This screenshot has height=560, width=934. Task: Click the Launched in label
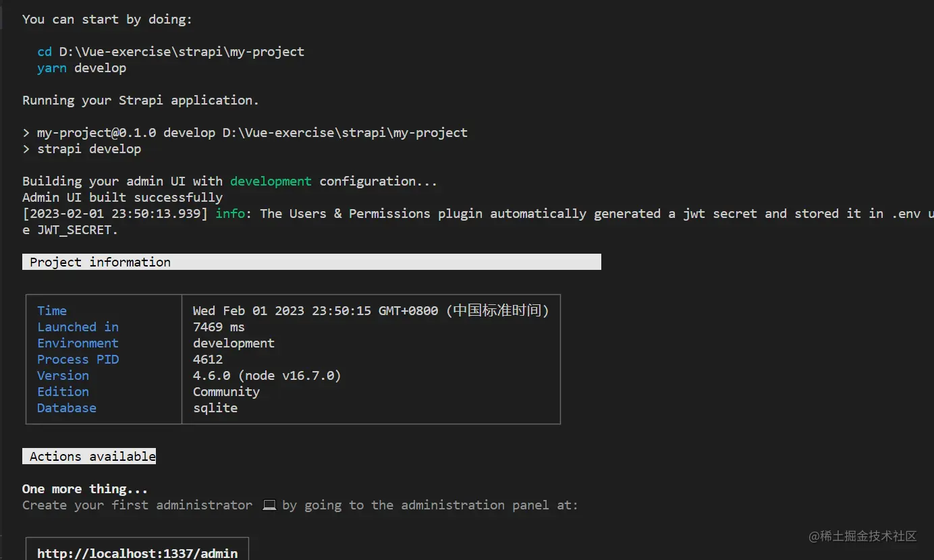point(78,327)
